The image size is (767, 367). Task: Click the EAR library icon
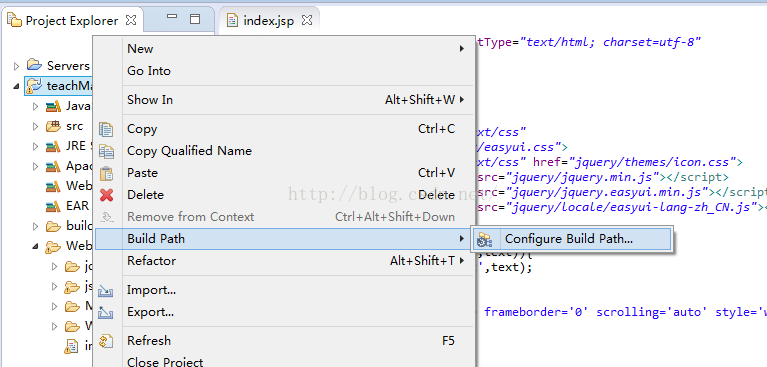pyautogui.click(x=53, y=206)
